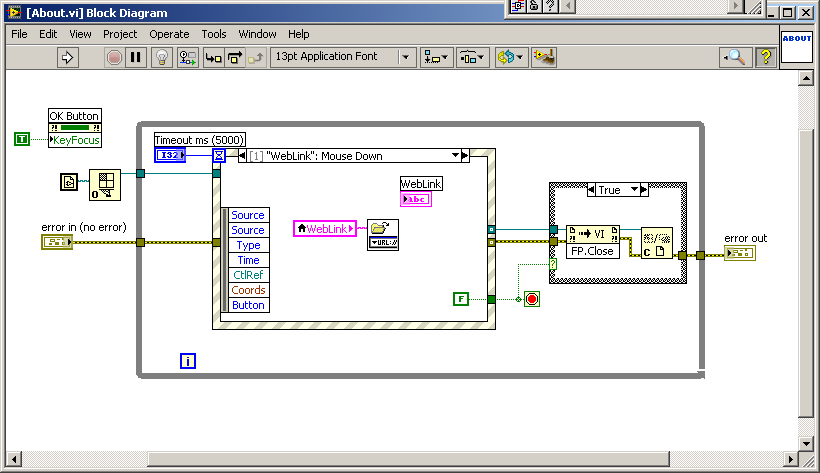Viewport: 820px width, 473px height.
Task: Open the Align Objects dropdown
Action: [436, 57]
